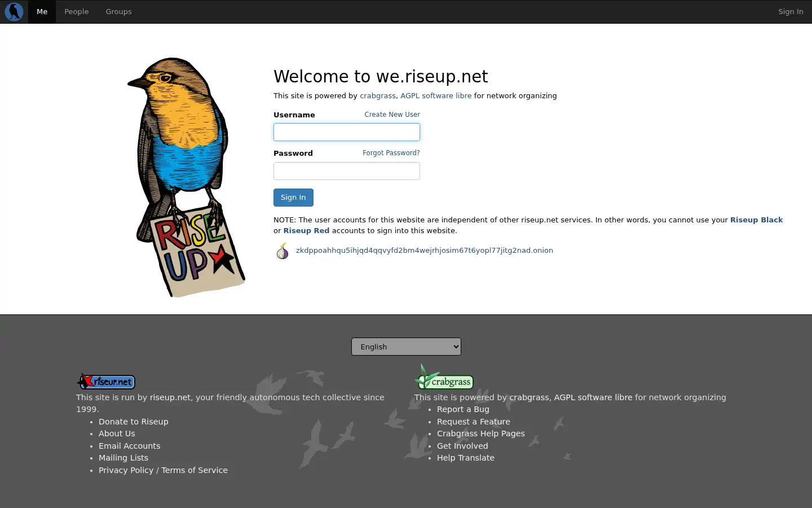
Task: Click the Welcome to we.riseup.net heading
Action: (x=381, y=76)
